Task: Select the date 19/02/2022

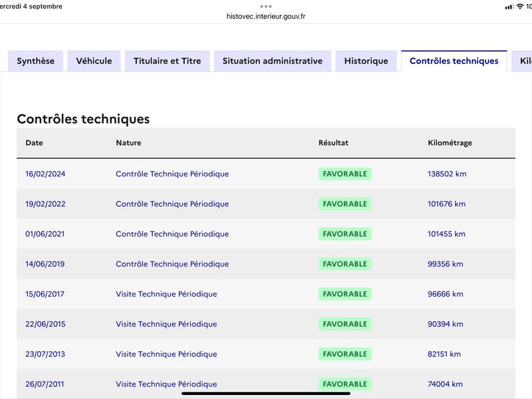Action: [x=45, y=204]
